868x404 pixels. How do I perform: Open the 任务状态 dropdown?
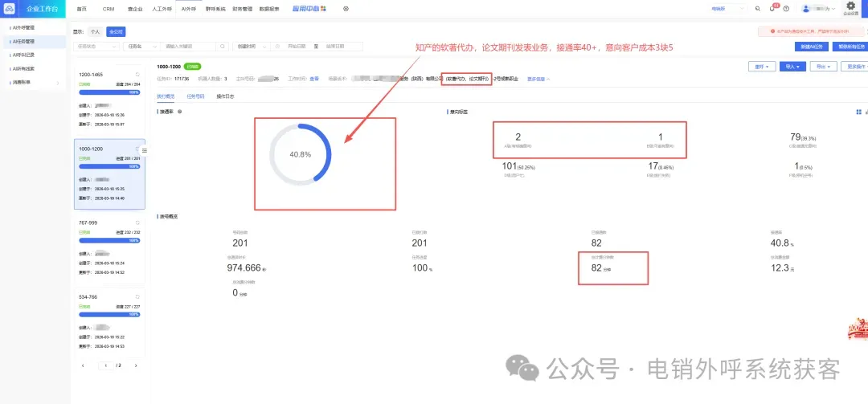(96, 47)
